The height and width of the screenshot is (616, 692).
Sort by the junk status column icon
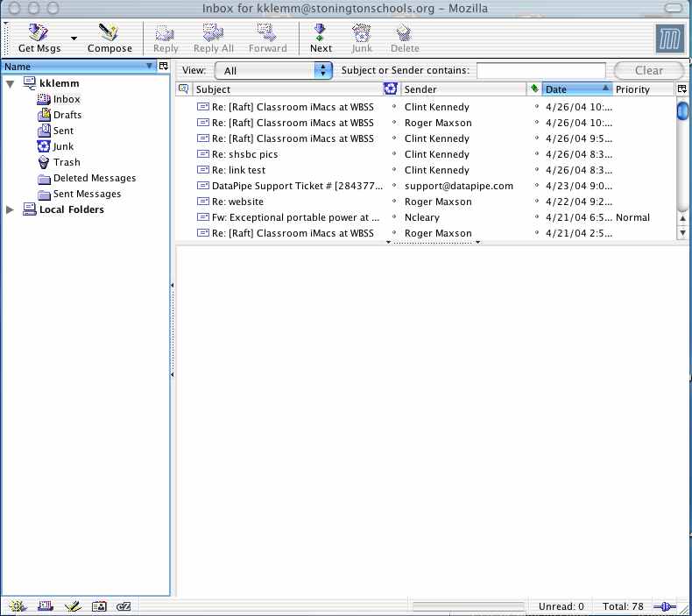(391, 89)
